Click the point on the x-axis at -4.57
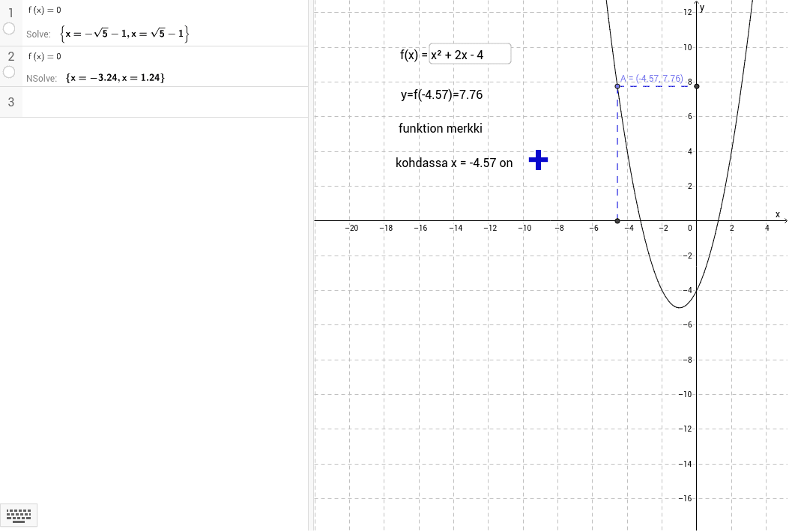 (617, 221)
